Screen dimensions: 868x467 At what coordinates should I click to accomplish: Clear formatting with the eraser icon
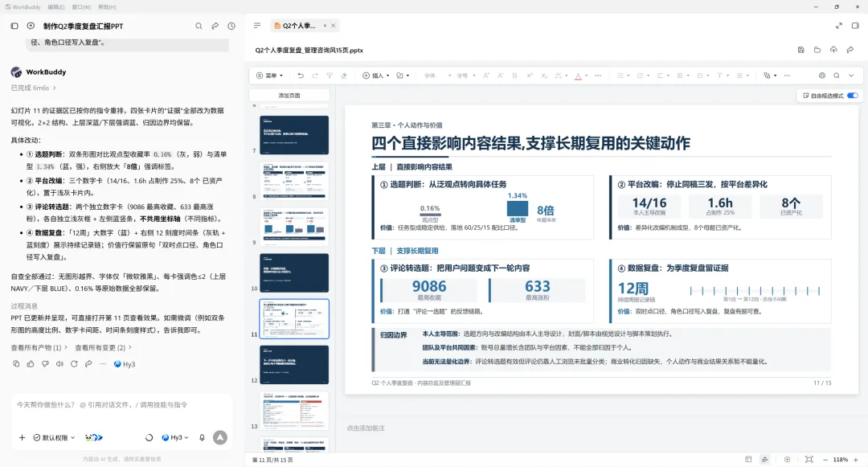point(344,76)
